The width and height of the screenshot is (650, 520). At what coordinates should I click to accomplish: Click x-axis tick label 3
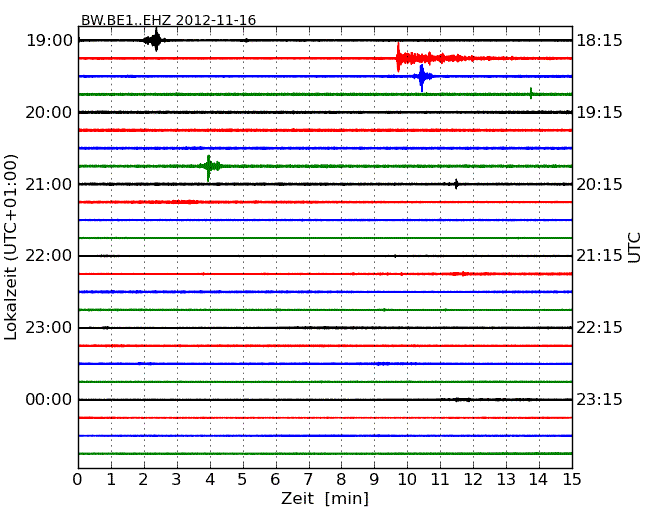177,480
